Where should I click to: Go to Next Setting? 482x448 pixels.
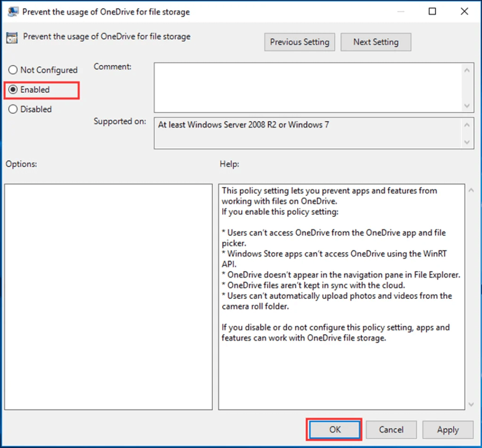pos(376,42)
